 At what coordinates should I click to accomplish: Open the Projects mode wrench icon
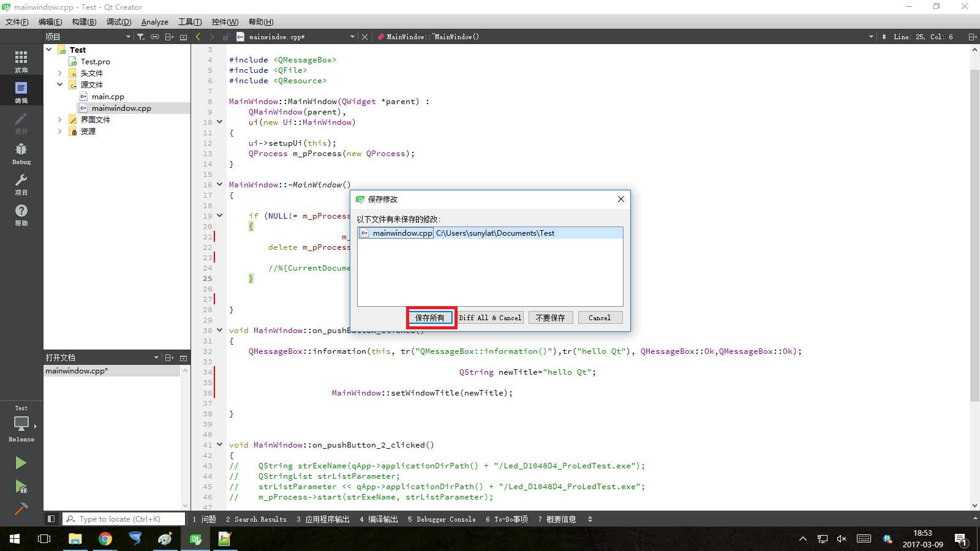21,183
